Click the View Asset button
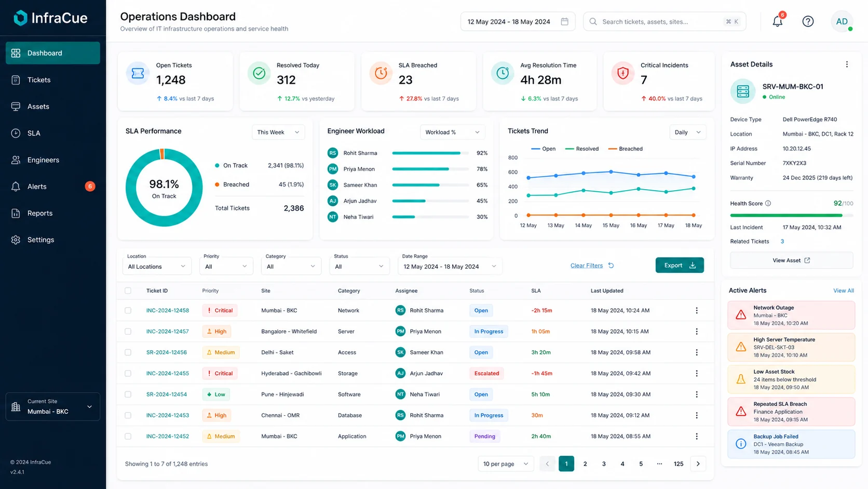Screen dimensions: 868x489 coord(791,260)
